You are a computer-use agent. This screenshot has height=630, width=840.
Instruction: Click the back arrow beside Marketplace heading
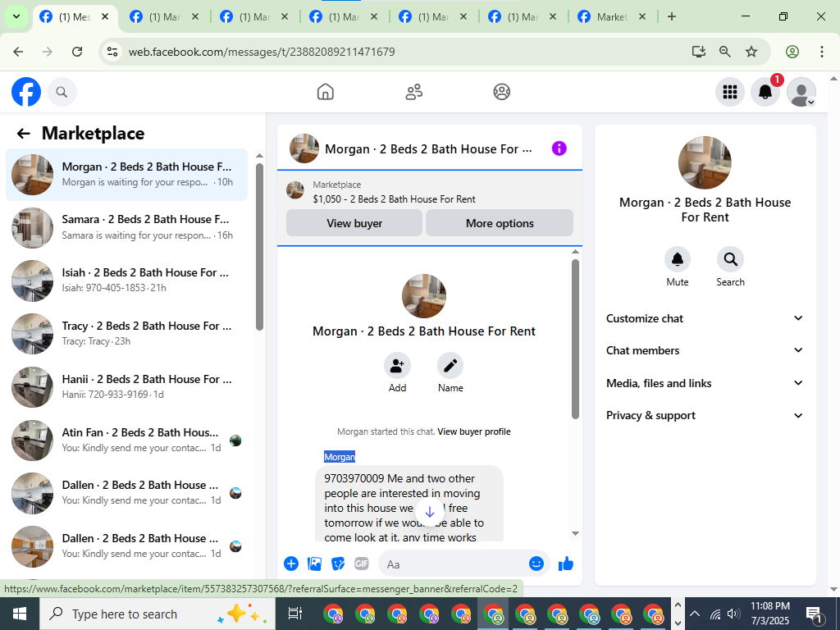click(x=23, y=134)
